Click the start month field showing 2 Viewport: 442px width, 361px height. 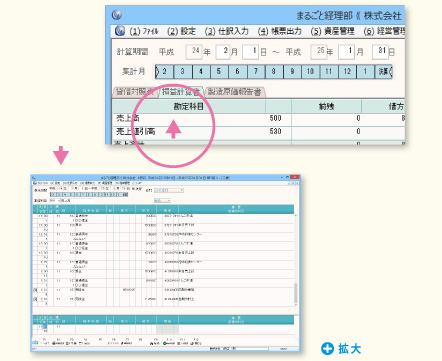223,52
